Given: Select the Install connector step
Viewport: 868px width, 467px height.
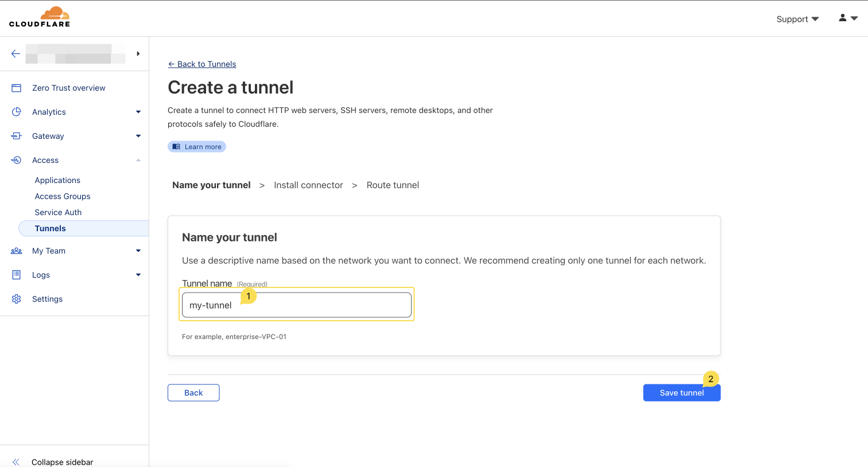Looking at the screenshot, I should pos(308,185).
